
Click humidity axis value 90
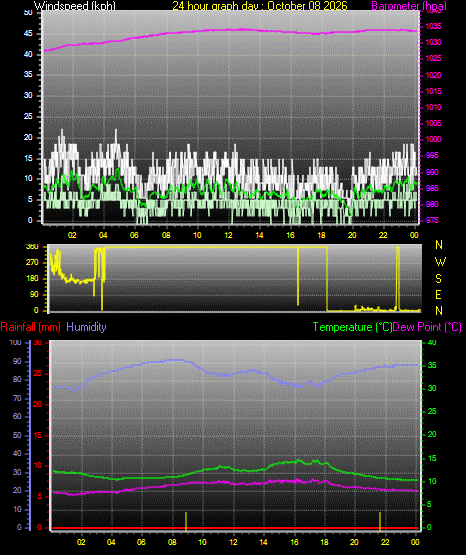click(17, 361)
